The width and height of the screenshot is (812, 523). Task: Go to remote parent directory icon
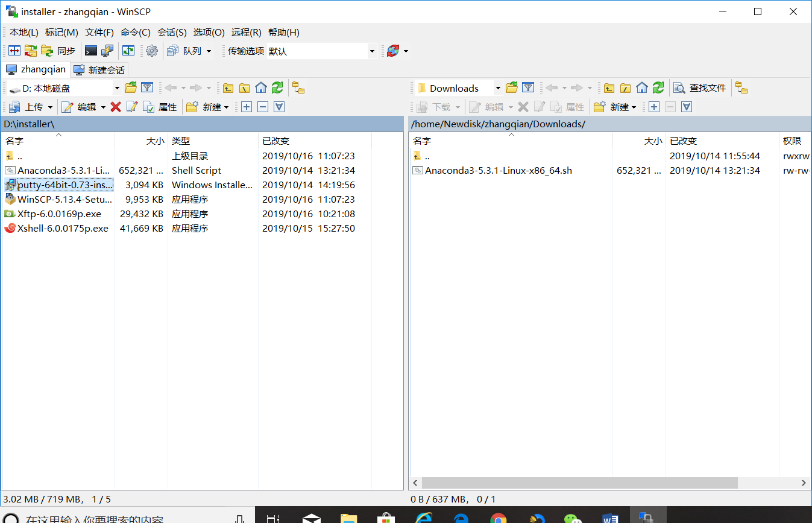click(609, 88)
